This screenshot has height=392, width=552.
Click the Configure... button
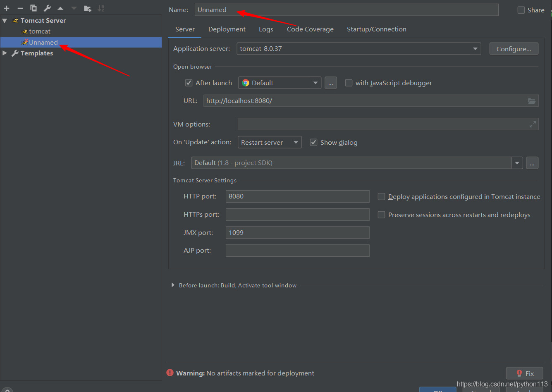tap(514, 49)
